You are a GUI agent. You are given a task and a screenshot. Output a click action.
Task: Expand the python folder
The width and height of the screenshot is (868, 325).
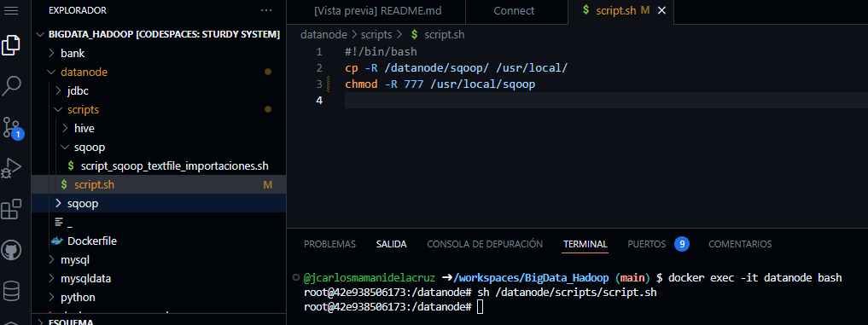click(x=51, y=298)
